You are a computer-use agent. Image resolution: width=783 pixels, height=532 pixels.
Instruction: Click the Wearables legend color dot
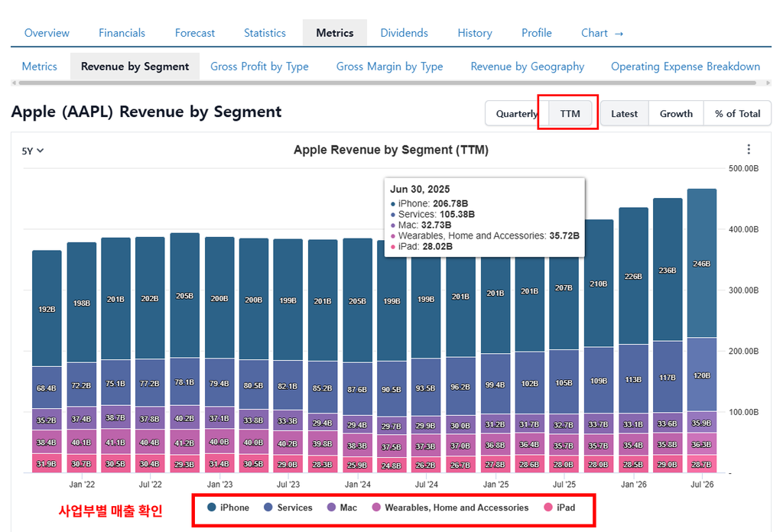[x=376, y=507]
